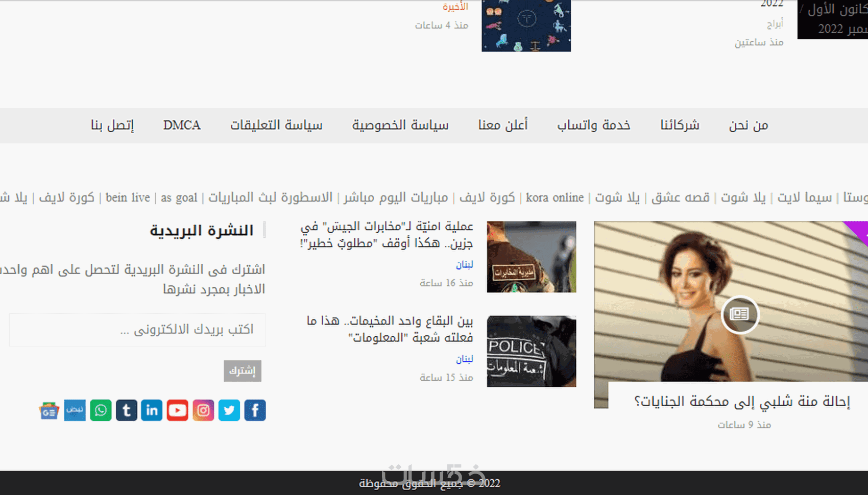Follow the 'الاسطورة لبث المباريات' keyword link
Screen dimensions: 868x495
tap(270, 197)
